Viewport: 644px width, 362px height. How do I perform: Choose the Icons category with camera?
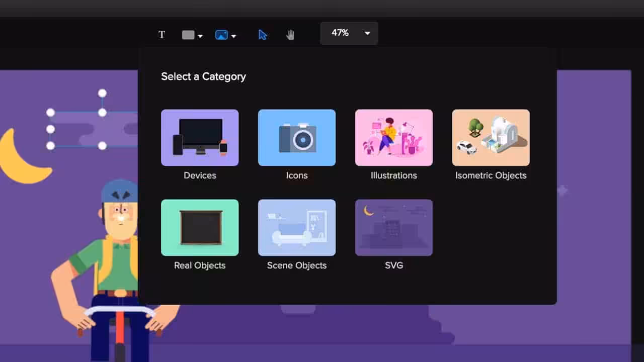(x=297, y=138)
